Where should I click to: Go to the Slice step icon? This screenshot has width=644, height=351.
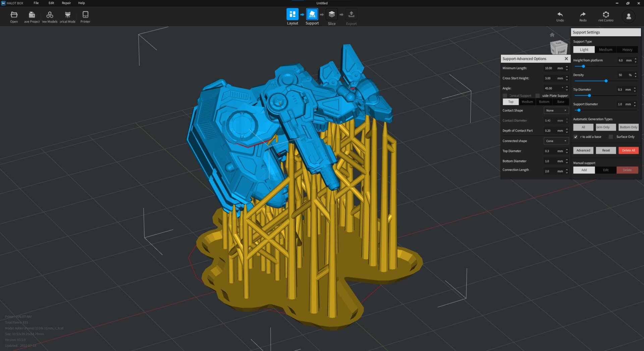331,14
